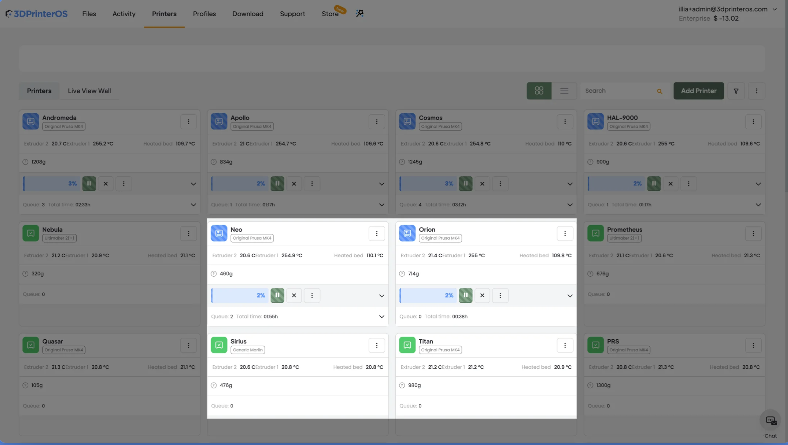Open Orion job options menu
Viewport: 788px width, 445px height.
(x=501, y=295)
